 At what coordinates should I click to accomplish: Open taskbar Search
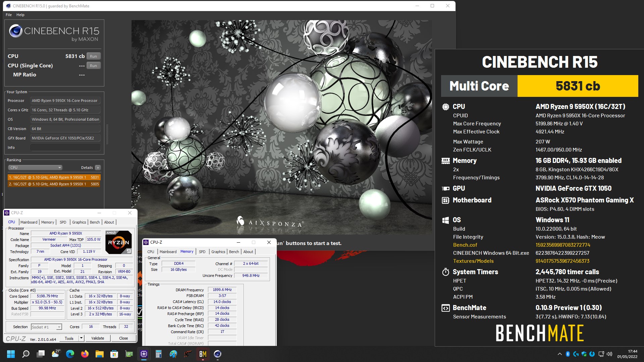25,354
